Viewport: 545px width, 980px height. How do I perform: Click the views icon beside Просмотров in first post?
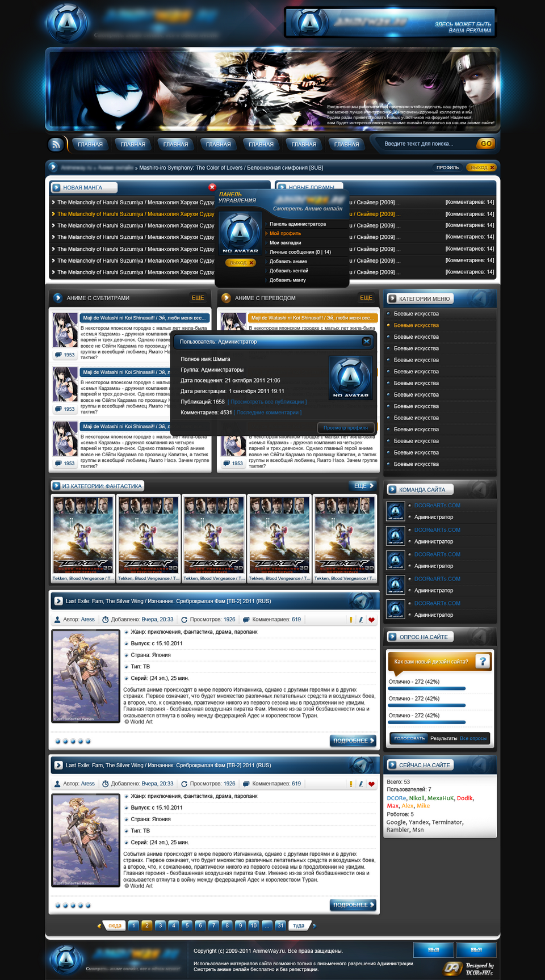[x=184, y=620]
